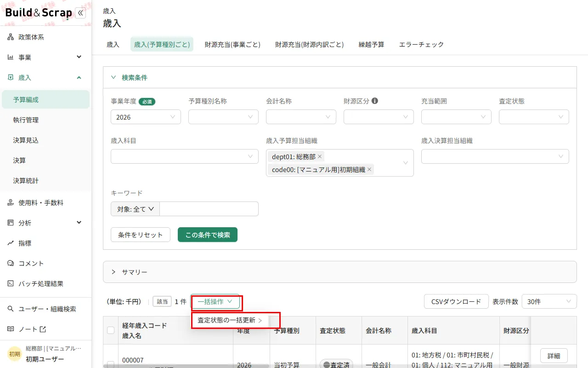The image size is (588, 368).
Task: Click the この条件で検索 button
Action: [x=208, y=235]
